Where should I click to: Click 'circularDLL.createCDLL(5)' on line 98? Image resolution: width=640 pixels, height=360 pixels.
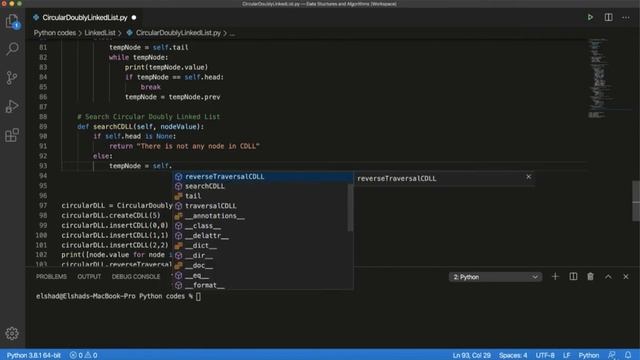[111, 216]
